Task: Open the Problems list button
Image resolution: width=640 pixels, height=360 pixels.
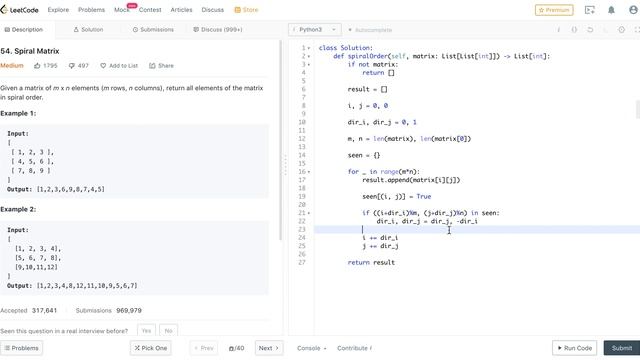Action: [22, 348]
